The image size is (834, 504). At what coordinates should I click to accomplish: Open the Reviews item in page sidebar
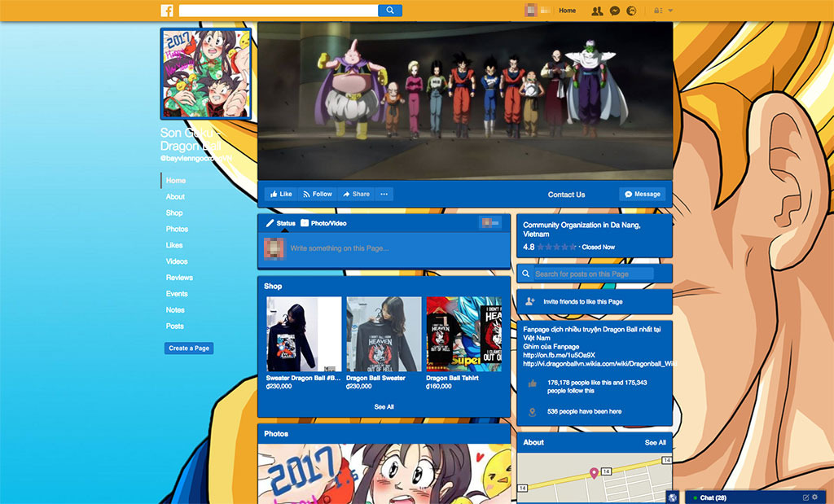179,278
